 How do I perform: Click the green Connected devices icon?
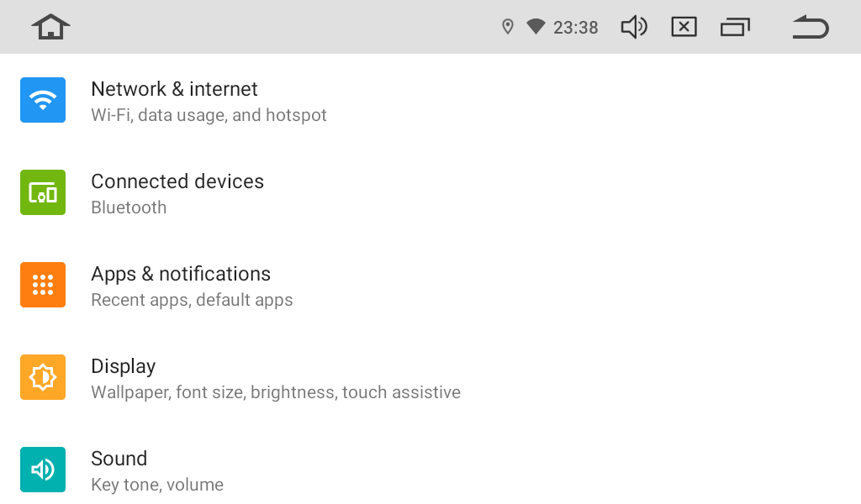pyautogui.click(x=43, y=192)
